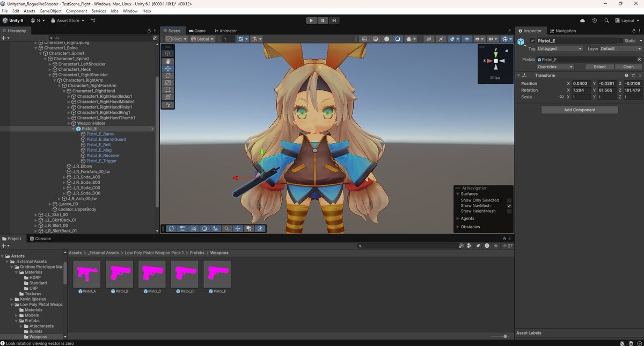Click the Transform component help icon
644x346 pixels.
tap(626, 75)
